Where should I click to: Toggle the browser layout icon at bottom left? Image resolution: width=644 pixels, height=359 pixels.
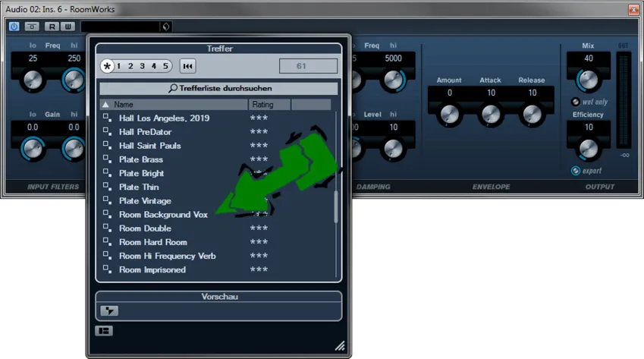tap(102, 331)
